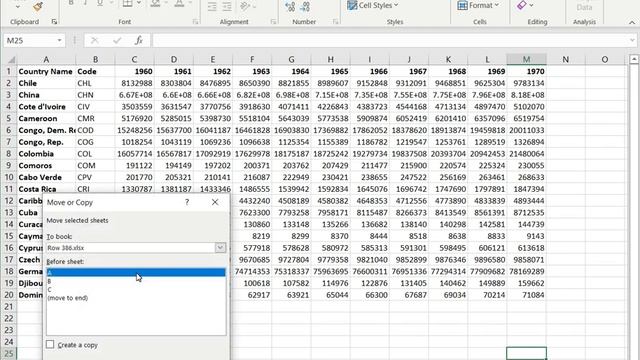
Task: Select sheet B in Before sheet list
Action: pos(136,281)
